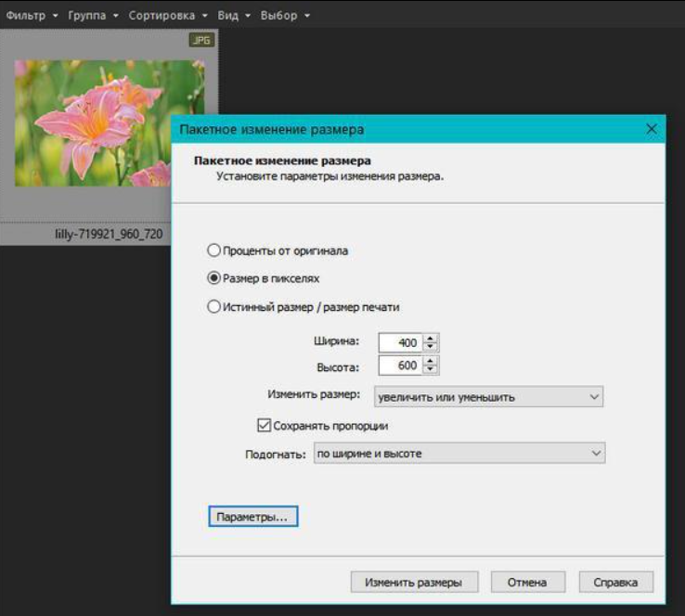The width and height of the screenshot is (685, 616).
Task: Close the Пакетное изменение размера dialog
Action: (652, 129)
